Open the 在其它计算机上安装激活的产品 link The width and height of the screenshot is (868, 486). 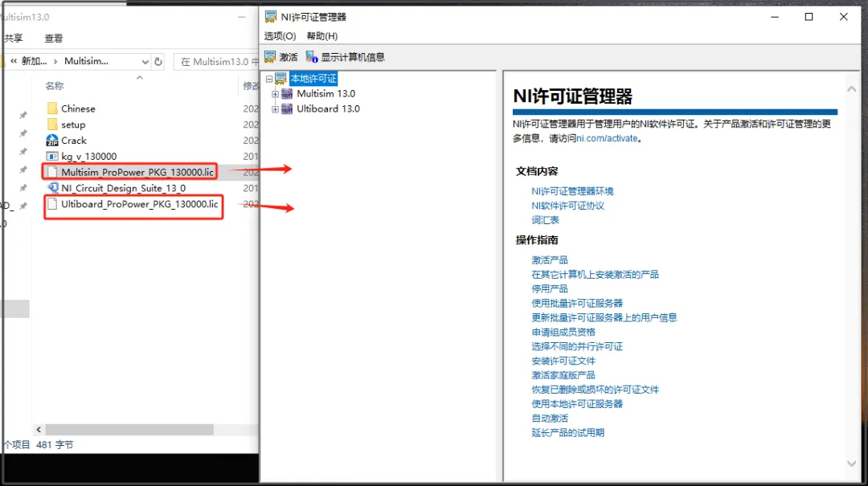pos(595,274)
